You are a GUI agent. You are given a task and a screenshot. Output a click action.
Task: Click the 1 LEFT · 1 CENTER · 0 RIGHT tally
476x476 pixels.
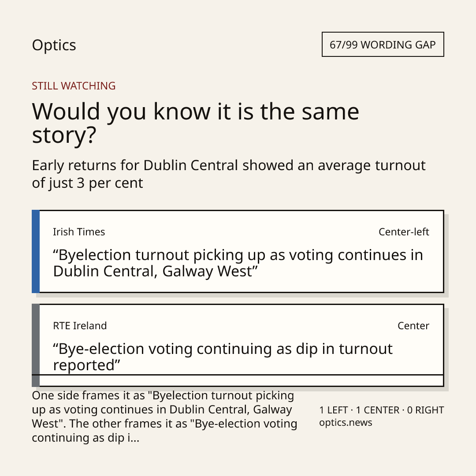[382, 410]
